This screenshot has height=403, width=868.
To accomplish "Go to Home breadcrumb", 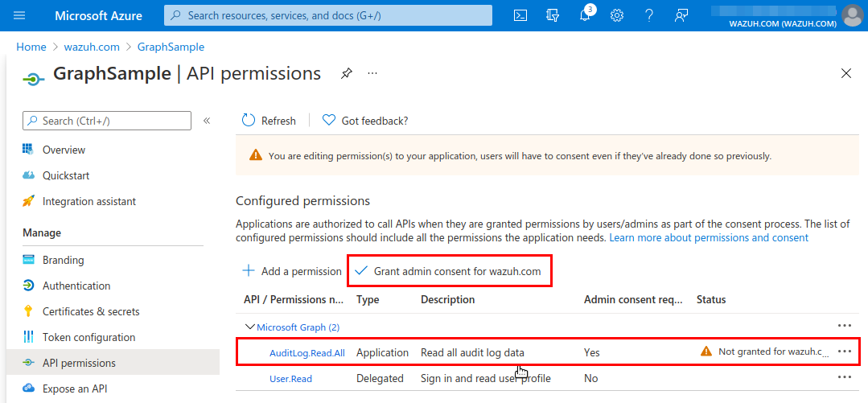I will (x=31, y=47).
